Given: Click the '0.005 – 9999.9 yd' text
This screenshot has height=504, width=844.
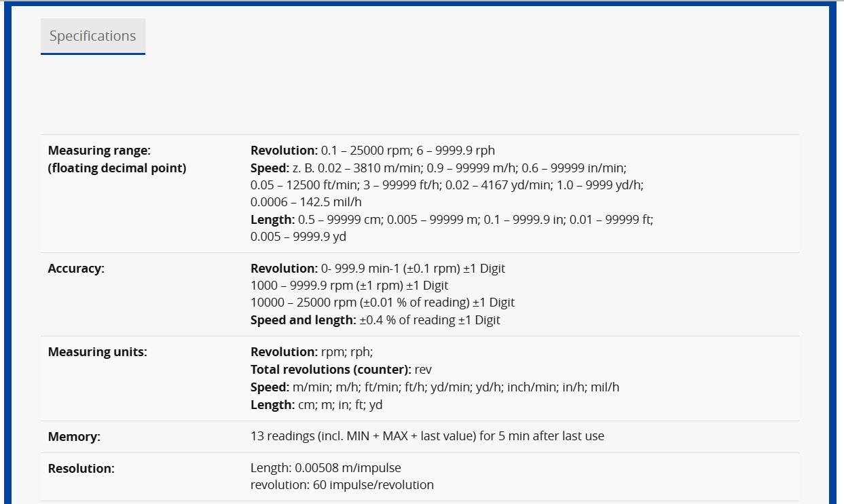Looking at the screenshot, I should tap(299, 237).
